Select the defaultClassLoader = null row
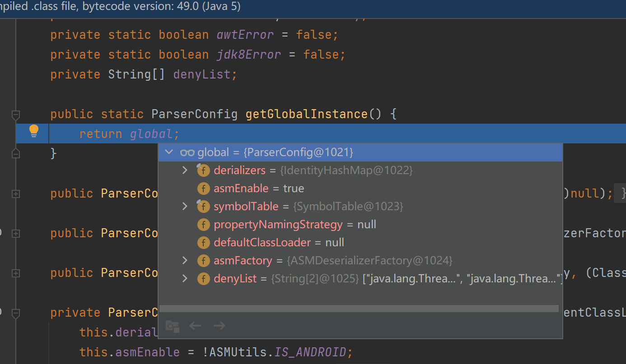Image resolution: width=626 pixels, height=364 pixels. [x=360, y=243]
